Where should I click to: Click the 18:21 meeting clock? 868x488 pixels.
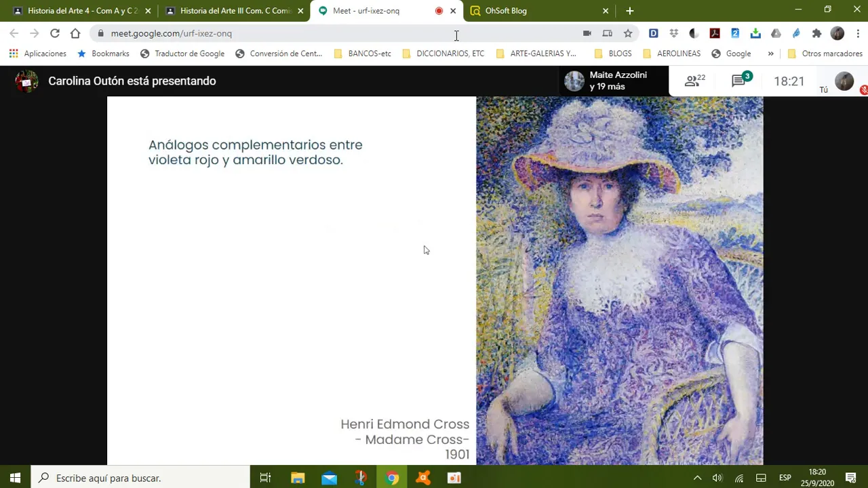pos(789,81)
